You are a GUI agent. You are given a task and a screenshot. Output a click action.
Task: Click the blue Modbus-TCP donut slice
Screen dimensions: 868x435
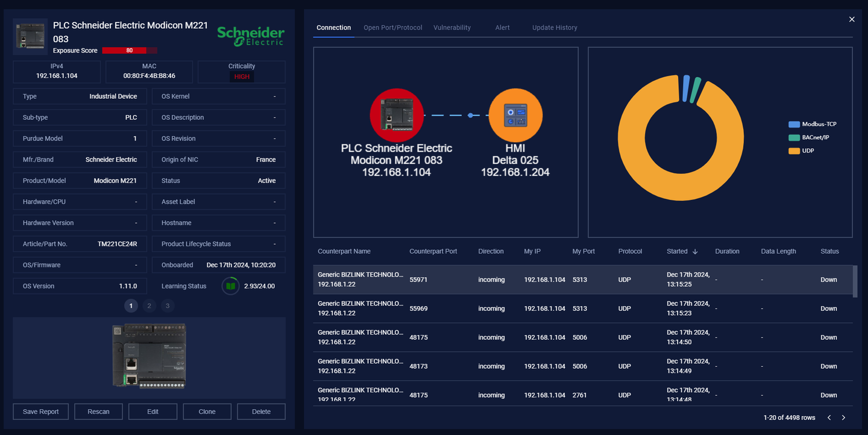(687, 88)
